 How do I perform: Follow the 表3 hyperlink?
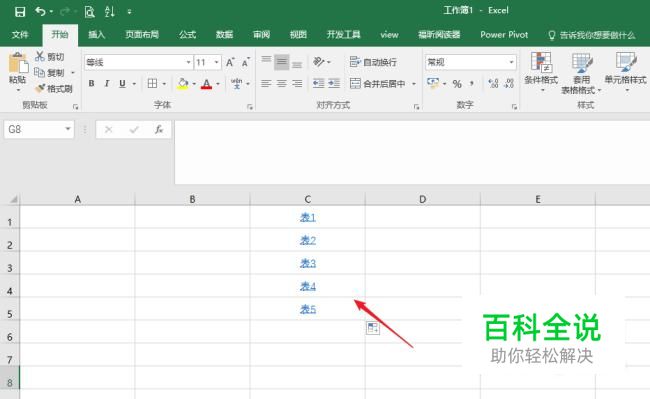[308, 263]
